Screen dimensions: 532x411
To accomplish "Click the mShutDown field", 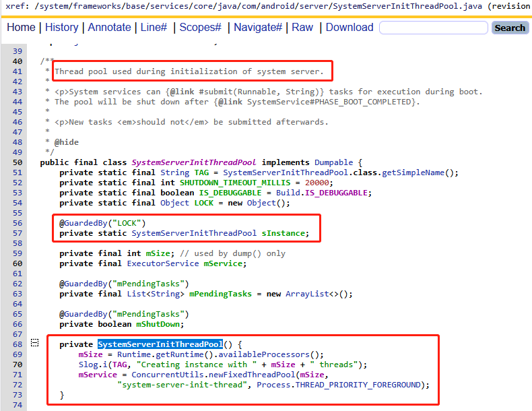I will tap(158, 325).
